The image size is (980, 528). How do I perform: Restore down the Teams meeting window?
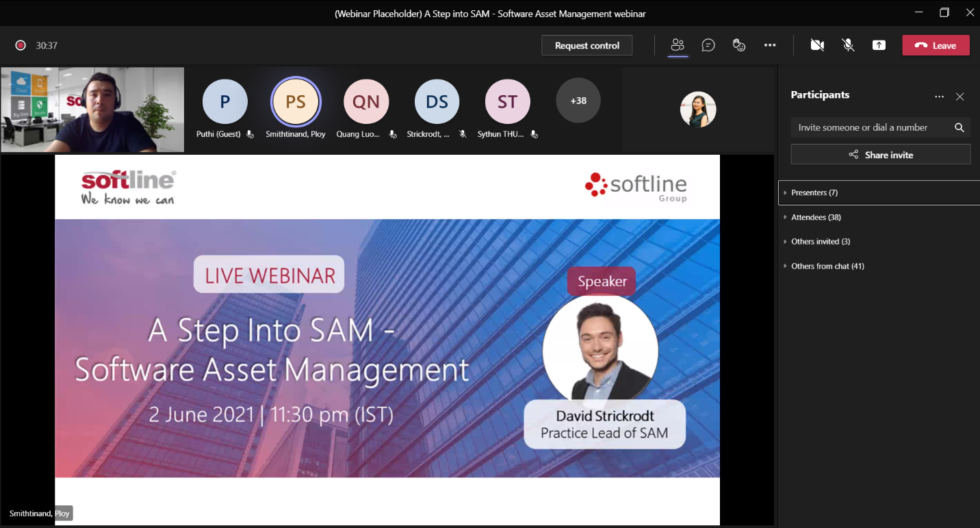pyautogui.click(x=944, y=13)
